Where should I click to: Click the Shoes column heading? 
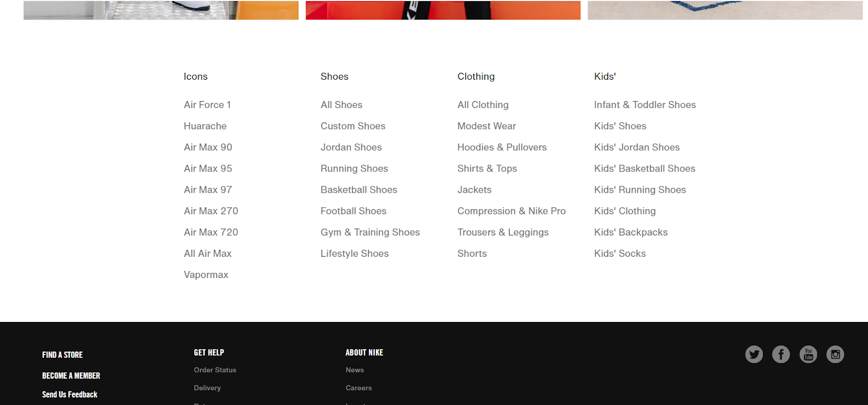[x=334, y=77]
